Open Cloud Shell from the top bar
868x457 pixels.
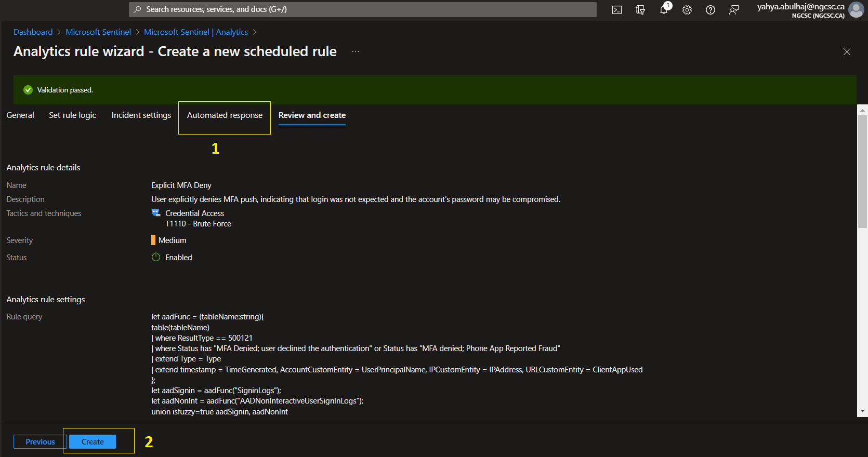617,10
